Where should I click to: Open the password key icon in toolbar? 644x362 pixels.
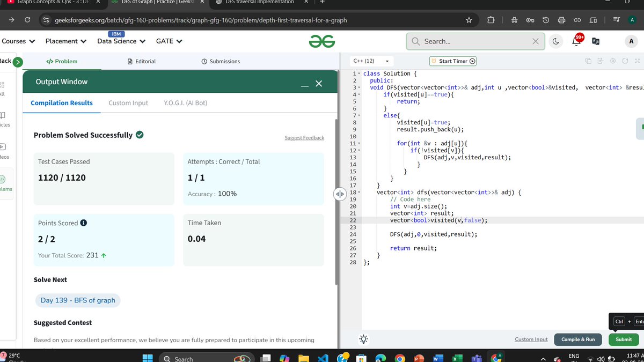[x=530, y=20]
